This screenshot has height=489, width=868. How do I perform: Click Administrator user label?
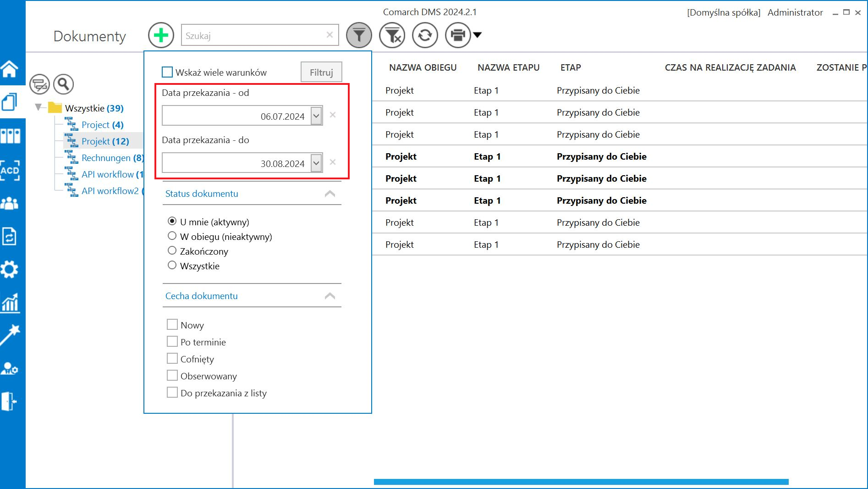(x=795, y=12)
